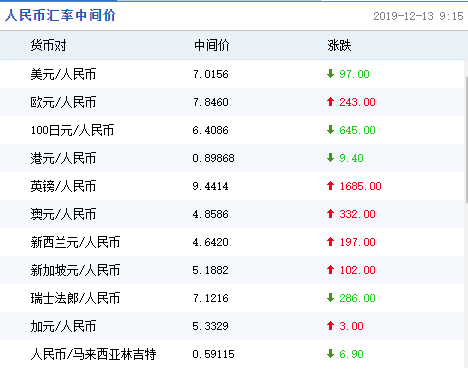The height and width of the screenshot is (385, 468).
Task: Select 人民币/马来西亚林吉特 pair
Action: pos(93,354)
